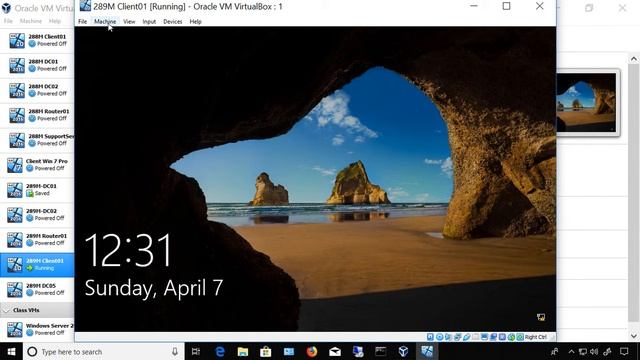The width and height of the screenshot is (640, 360).
Task: Click the Right Ctrl host key label
Action: coord(536,337)
